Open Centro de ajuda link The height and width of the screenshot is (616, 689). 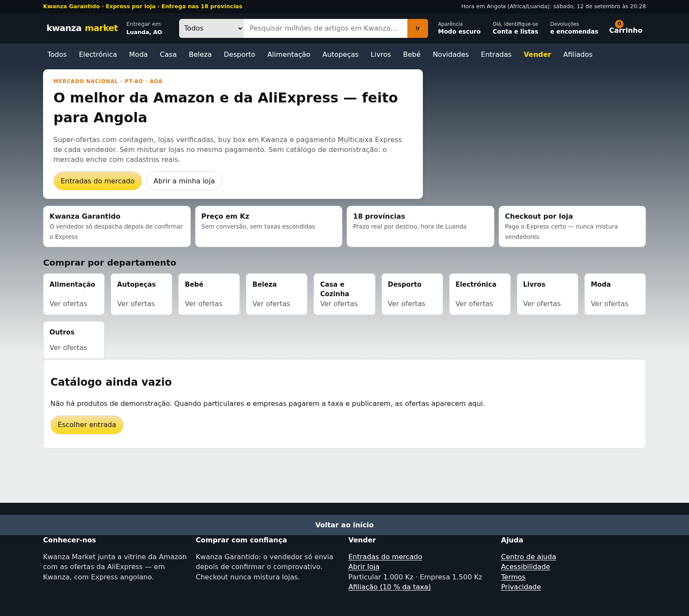click(528, 557)
